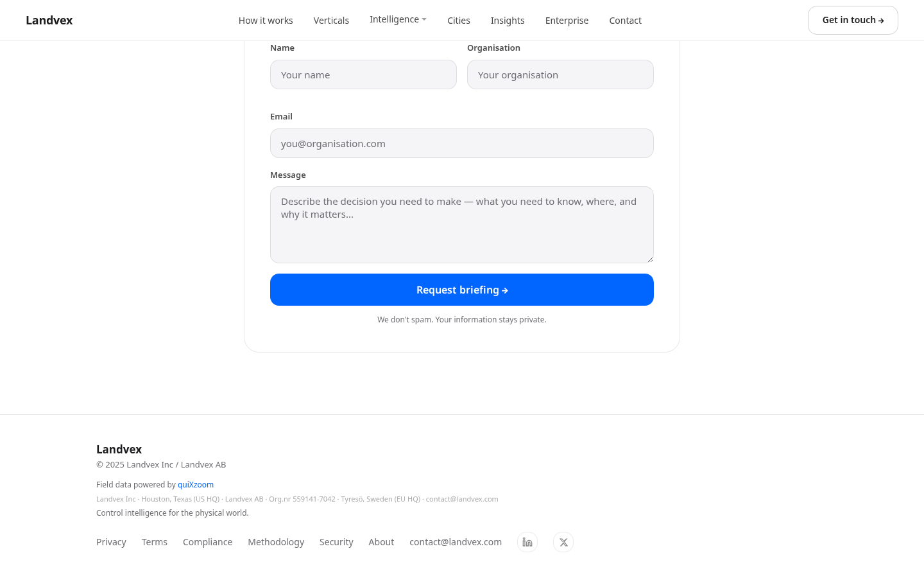Open the Verticals nav item
924x578 pixels.
point(331,21)
